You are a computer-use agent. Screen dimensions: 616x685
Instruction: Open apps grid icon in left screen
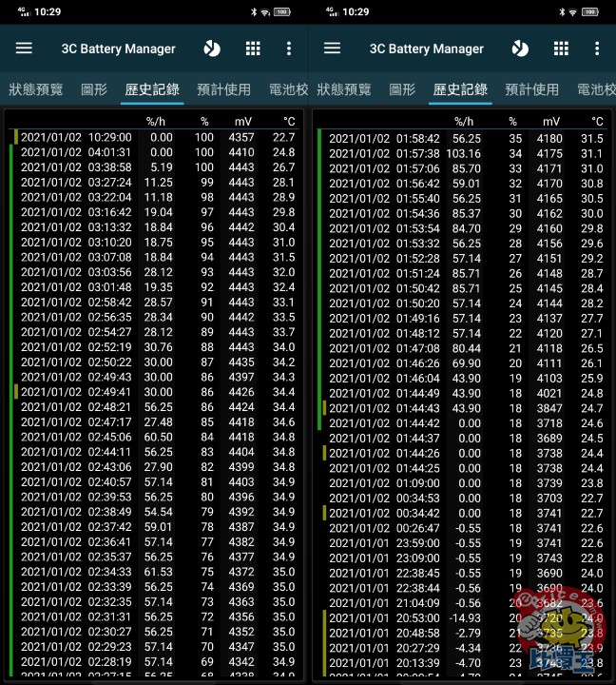click(x=253, y=49)
